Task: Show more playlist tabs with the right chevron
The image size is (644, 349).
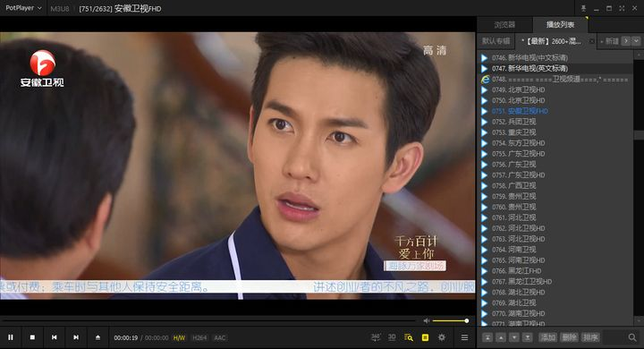Action: (x=626, y=40)
